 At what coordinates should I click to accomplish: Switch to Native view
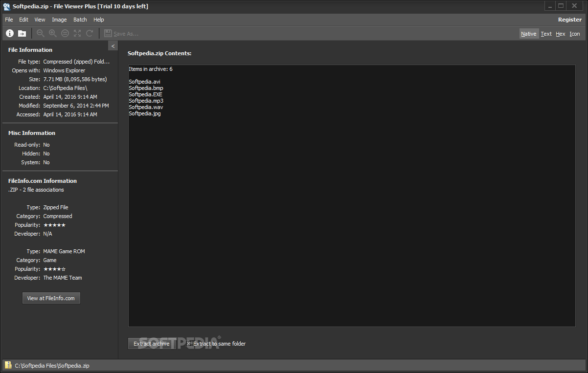(529, 34)
